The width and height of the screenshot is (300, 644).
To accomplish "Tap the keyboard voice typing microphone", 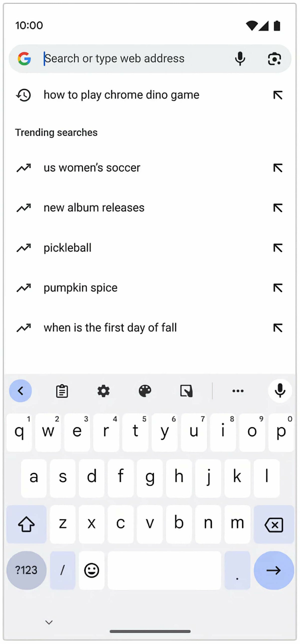I will click(280, 391).
